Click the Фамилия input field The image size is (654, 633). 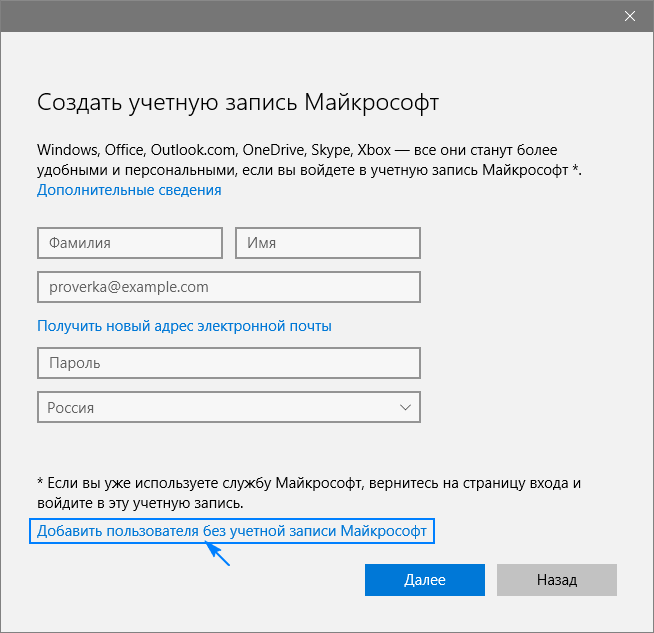coord(129,243)
